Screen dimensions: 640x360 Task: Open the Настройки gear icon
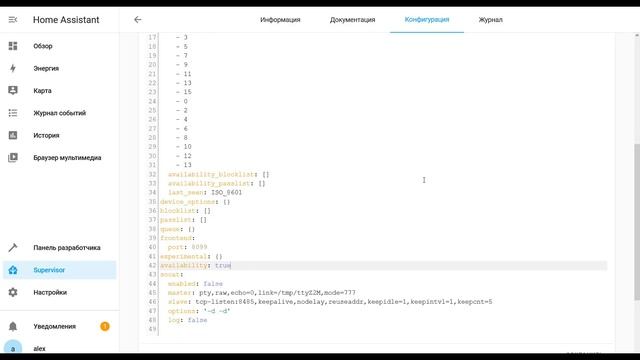tap(13, 292)
